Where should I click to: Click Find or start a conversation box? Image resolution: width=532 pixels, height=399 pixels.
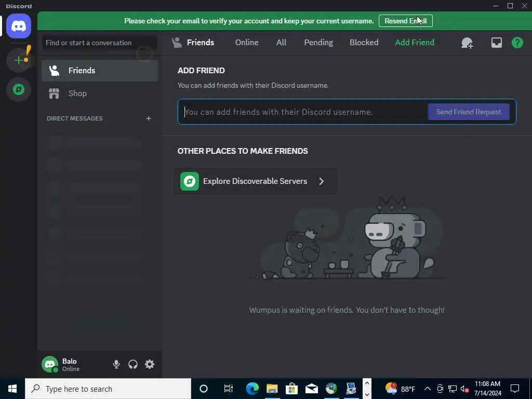click(99, 43)
